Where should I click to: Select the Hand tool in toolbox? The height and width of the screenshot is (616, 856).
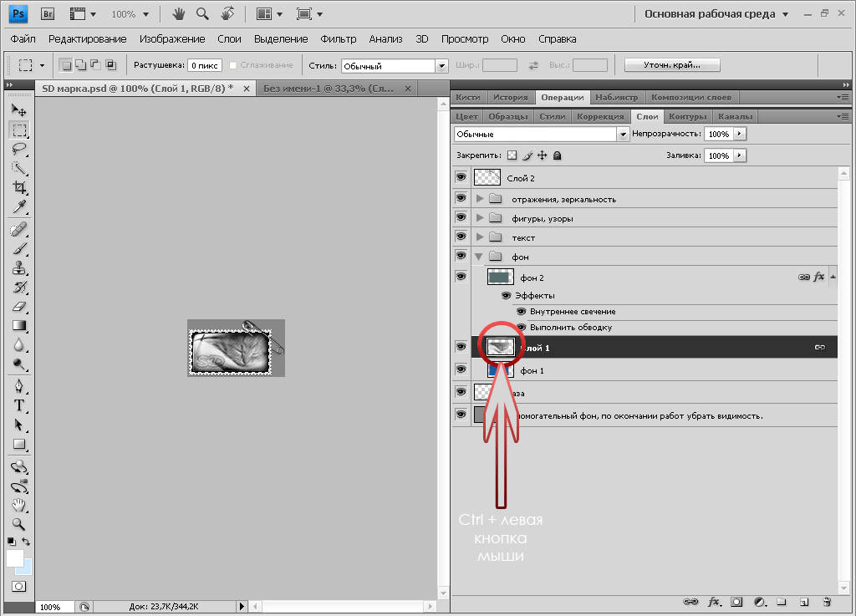point(19,505)
